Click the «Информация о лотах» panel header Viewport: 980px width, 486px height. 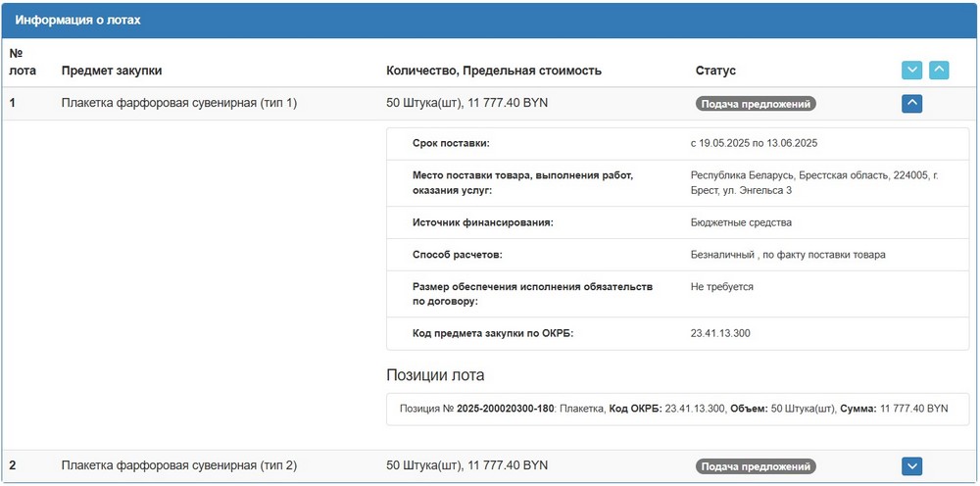77,20
